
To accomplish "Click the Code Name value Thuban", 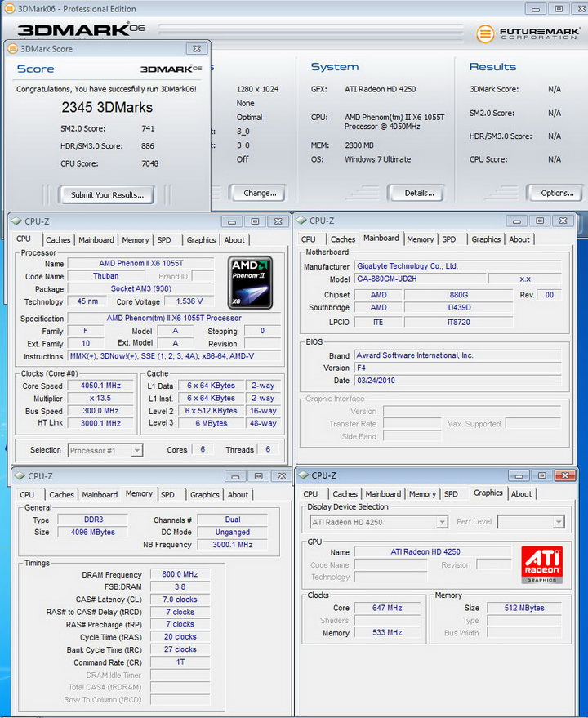I will [106, 276].
